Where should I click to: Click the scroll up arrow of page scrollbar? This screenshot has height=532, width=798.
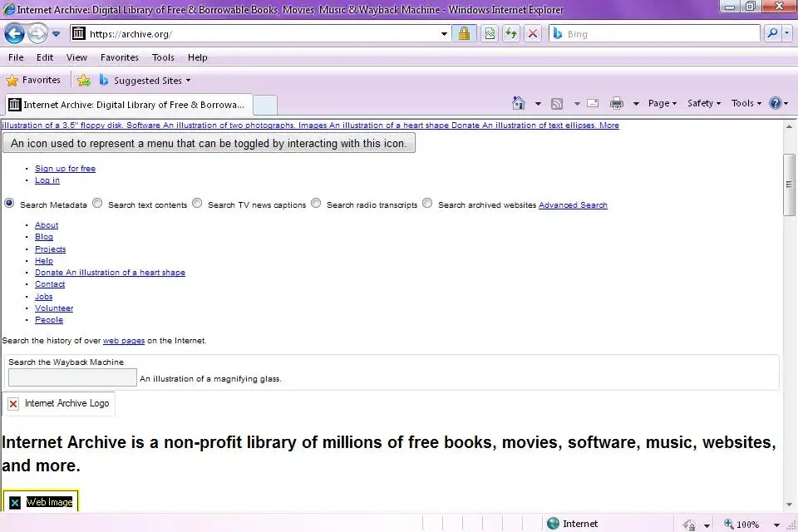790,126
